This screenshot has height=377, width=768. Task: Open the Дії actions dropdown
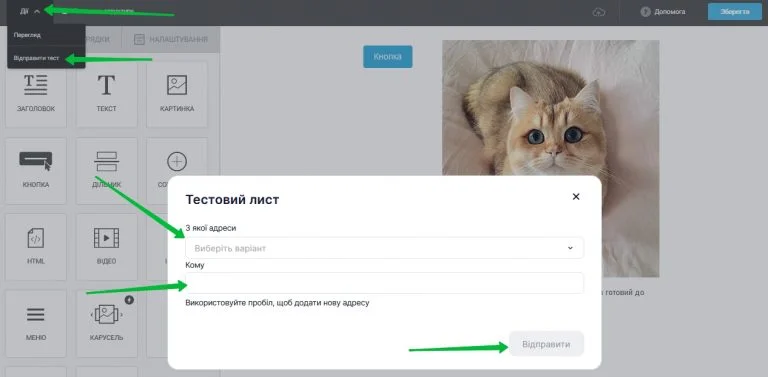click(x=30, y=11)
